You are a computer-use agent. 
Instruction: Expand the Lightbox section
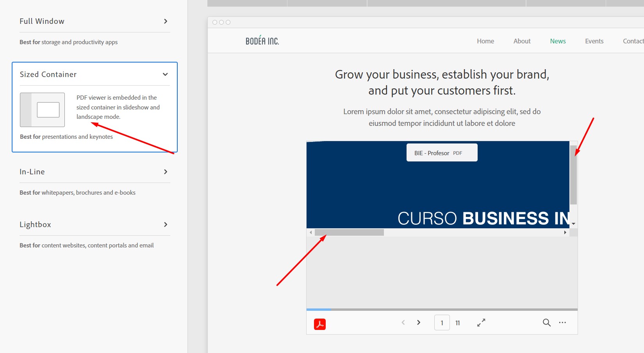click(x=165, y=224)
